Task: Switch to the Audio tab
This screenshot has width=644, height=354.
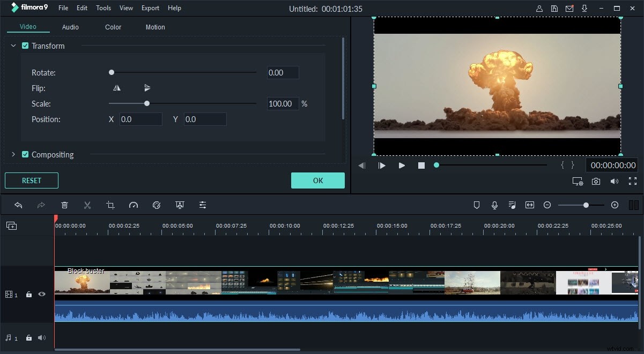Action: click(70, 27)
